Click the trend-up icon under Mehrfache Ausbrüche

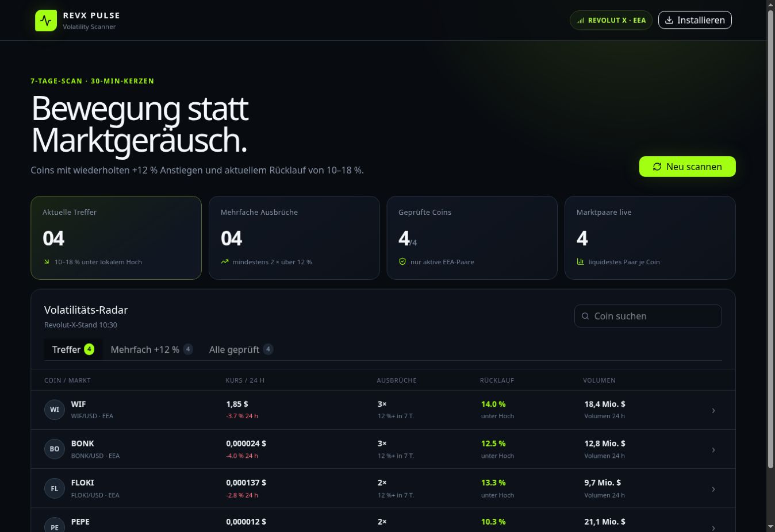[225, 262]
